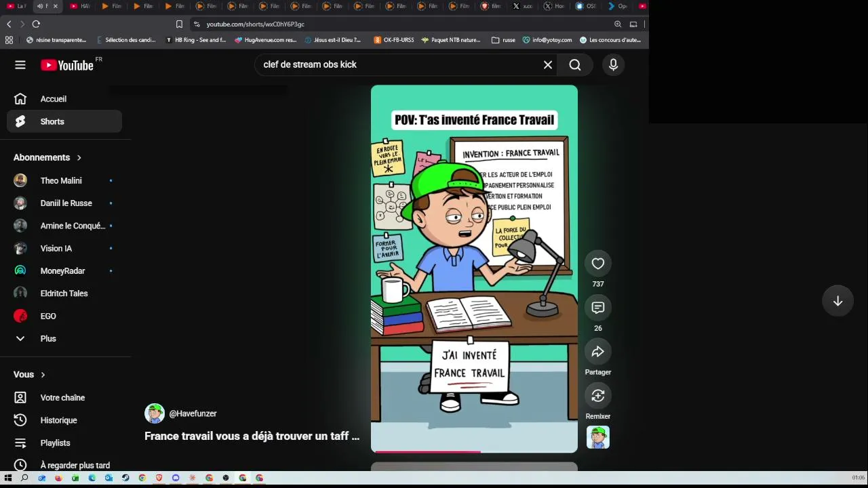Expand the Abonnements section
The width and height of the screenshot is (868, 488).
47,157
